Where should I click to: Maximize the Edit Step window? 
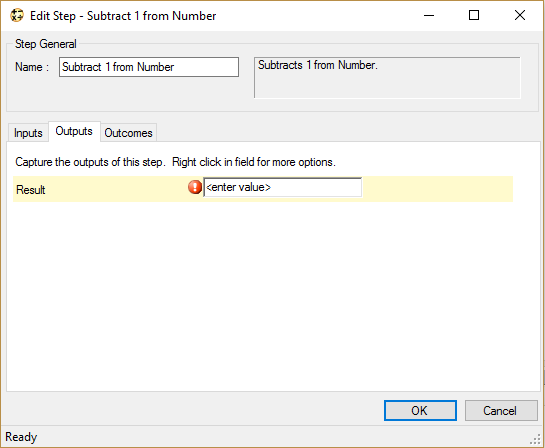coord(474,15)
